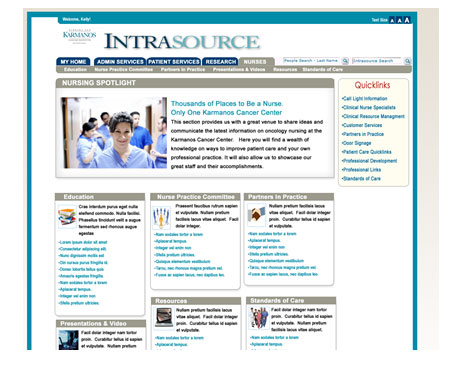Click the large text size A icon
The width and height of the screenshot is (462, 370).
pos(407,20)
